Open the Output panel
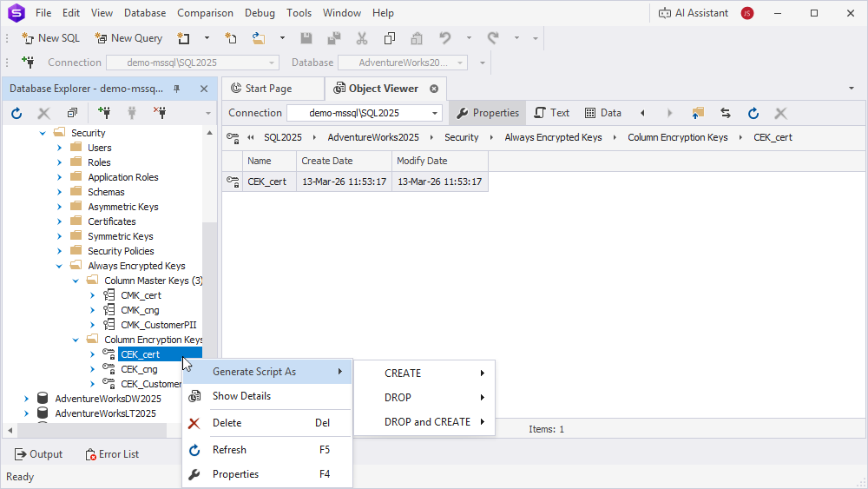The width and height of the screenshot is (868, 489). pyautogui.click(x=39, y=454)
